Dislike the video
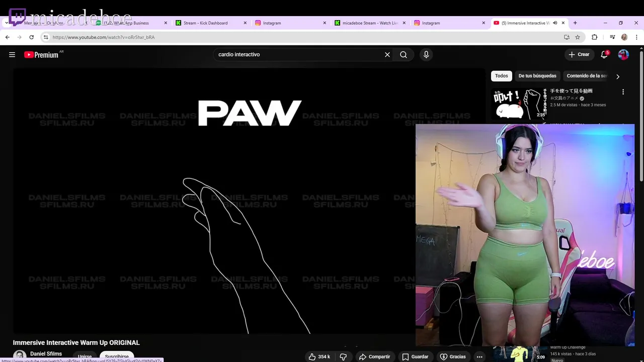 coord(343,356)
